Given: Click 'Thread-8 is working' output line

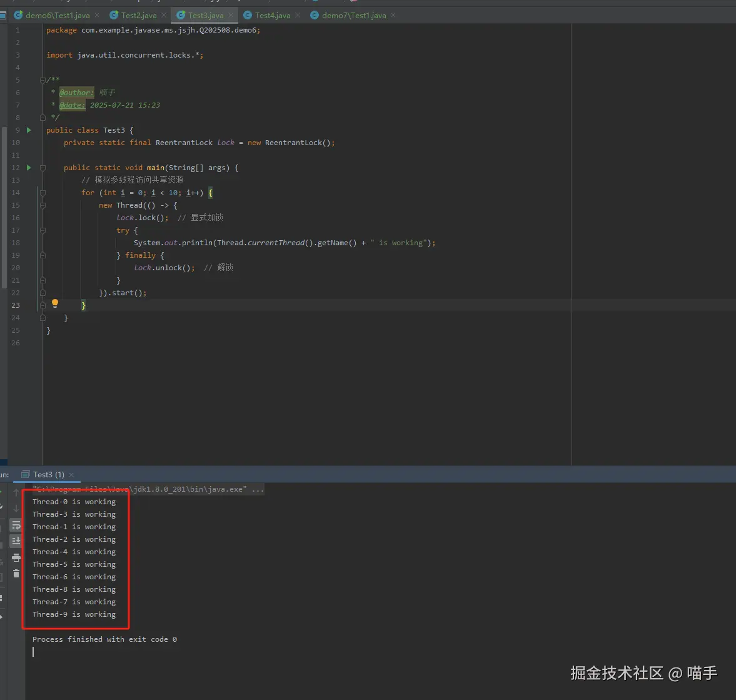Looking at the screenshot, I should (74, 589).
